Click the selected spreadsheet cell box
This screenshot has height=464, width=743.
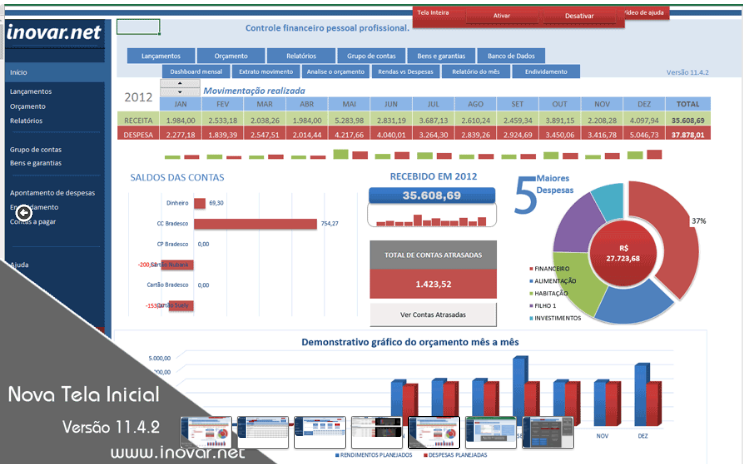138,27
